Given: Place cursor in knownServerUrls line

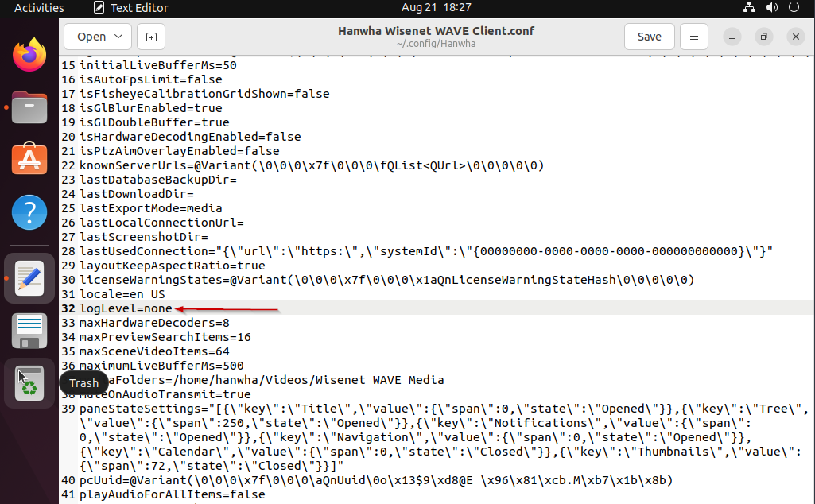Looking at the screenshot, I should (312, 165).
